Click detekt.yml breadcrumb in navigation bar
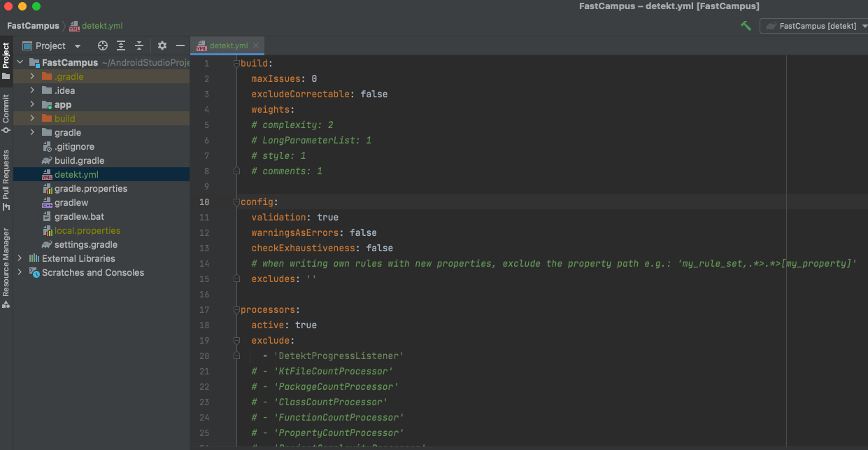The image size is (868, 450). (97, 26)
